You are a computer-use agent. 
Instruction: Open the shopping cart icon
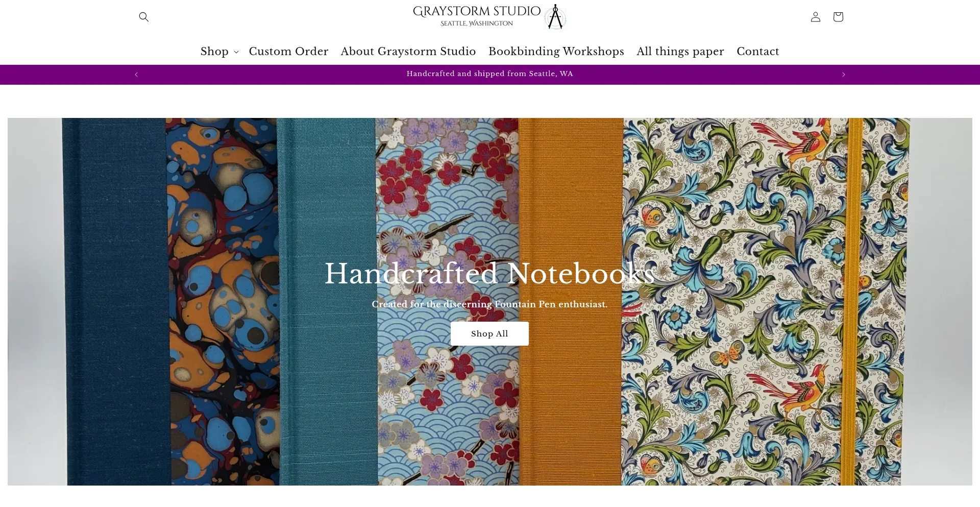838,17
